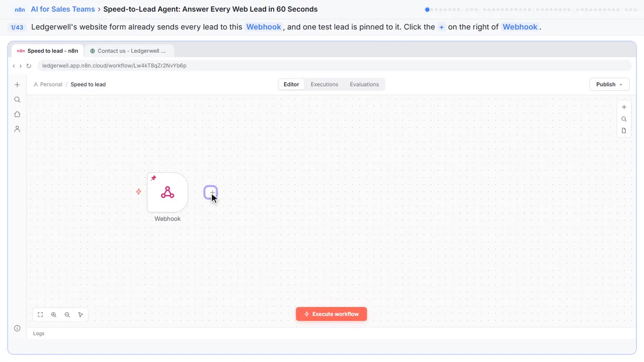
Task: Open the AI for Sales Teams link
Action: [63, 9]
